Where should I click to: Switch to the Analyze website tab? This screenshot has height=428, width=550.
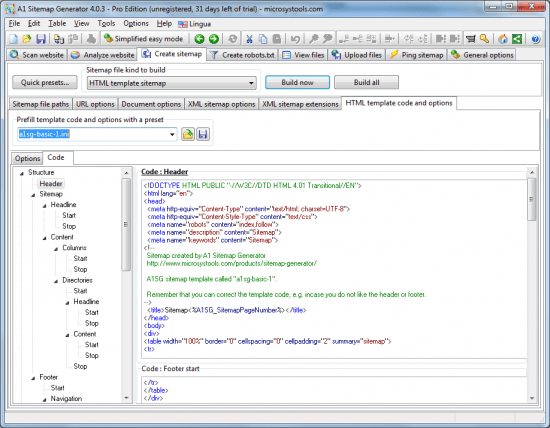[102, 55]
